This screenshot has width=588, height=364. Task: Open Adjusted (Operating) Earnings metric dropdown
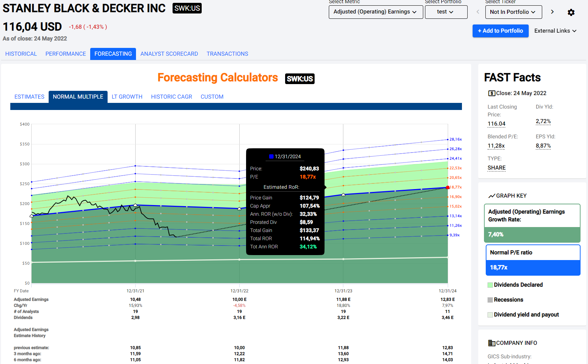[375, 12]
